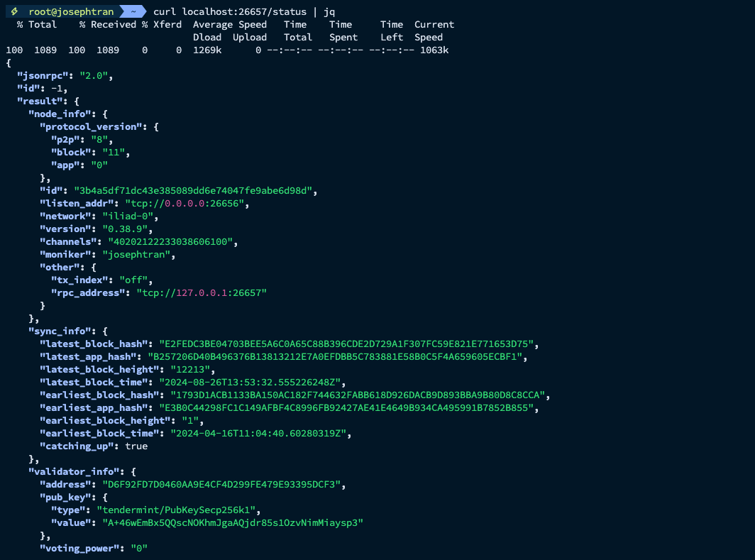Click the tilde directory prompt segment
This screenshot has width=755, height=560.
133,12
